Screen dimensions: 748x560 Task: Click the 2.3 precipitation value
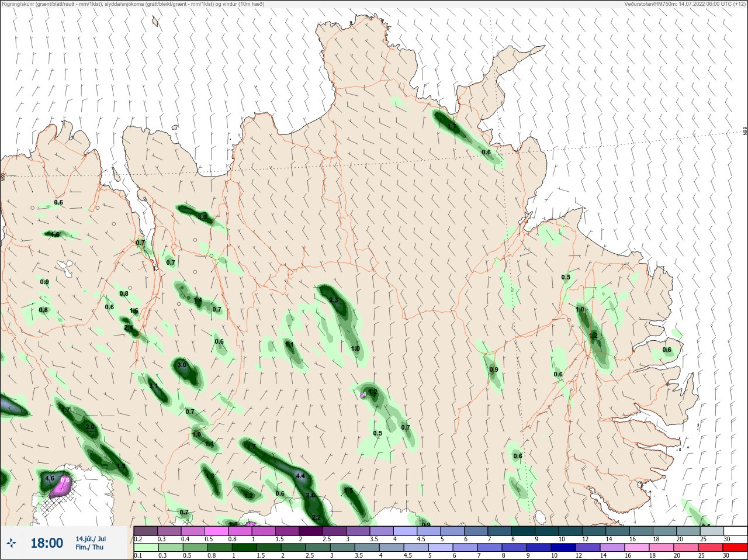334,300
